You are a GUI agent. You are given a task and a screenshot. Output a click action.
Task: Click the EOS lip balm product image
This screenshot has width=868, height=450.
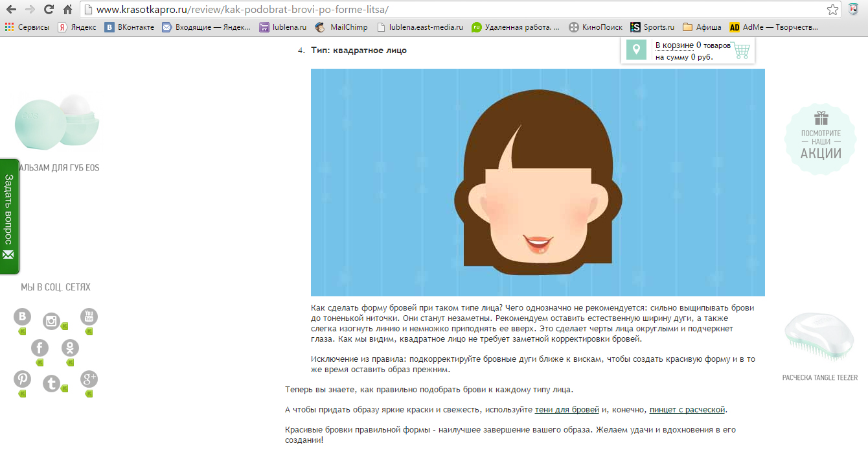point(58,122)
